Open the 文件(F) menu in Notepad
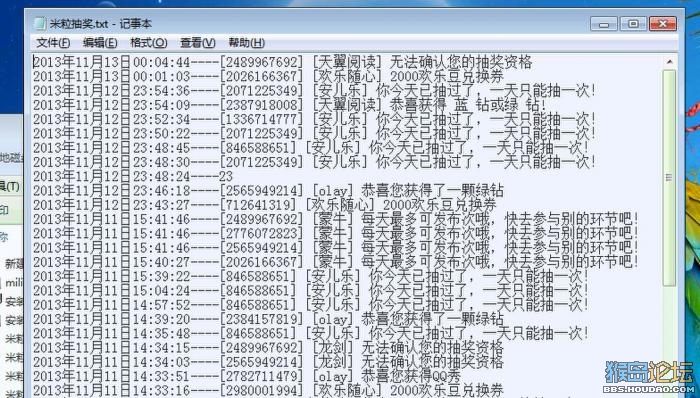Image resolution: width=700 pixels, height=398 pixels. (53, 43)
